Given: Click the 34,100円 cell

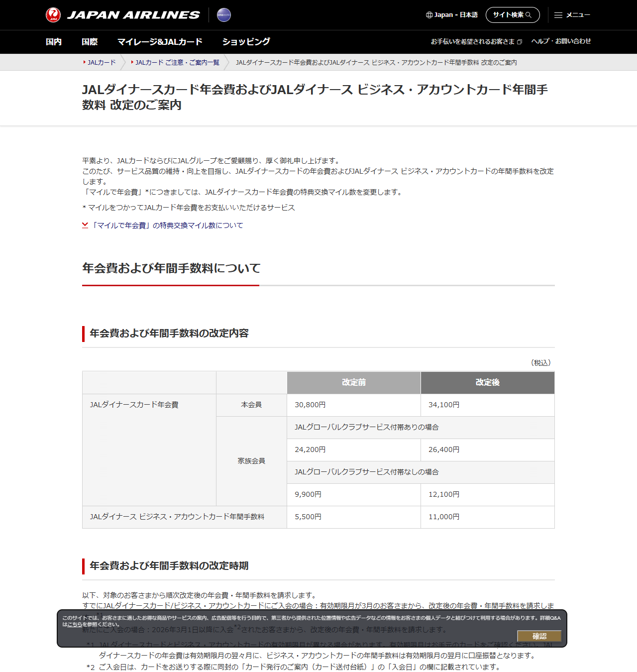Looking at the screenshot, I should pos(488,405).
